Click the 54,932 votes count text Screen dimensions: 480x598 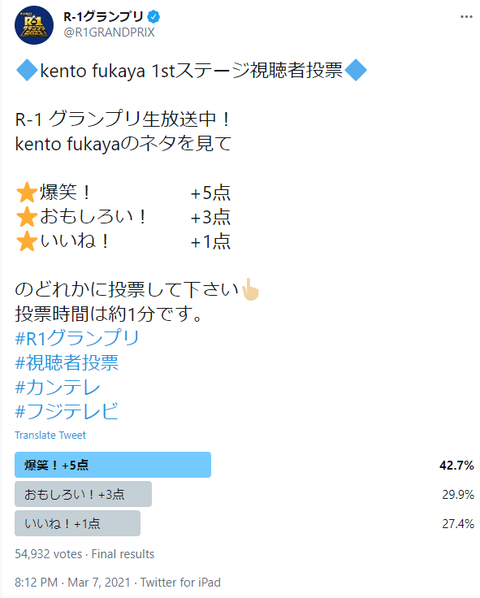click(x=48, y=554)
